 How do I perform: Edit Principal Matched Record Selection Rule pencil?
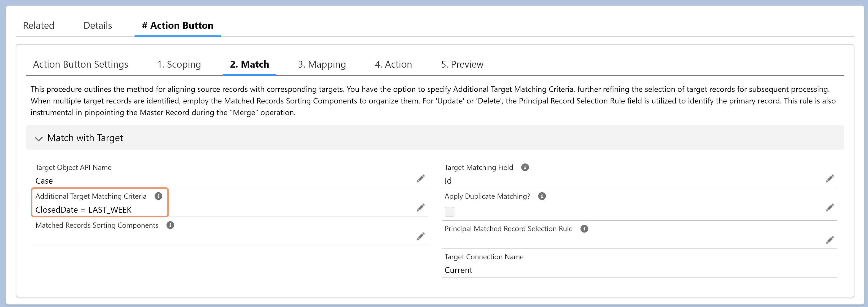tap(830, 240)
